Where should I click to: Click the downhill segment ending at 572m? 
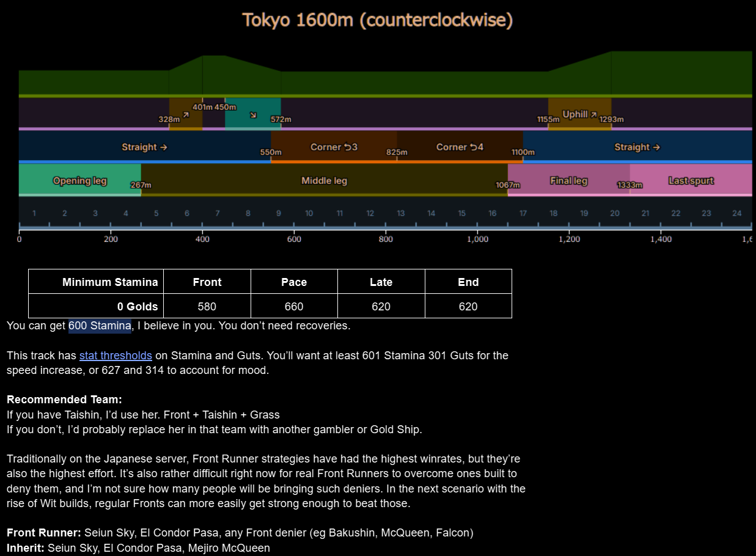click(253, 114)
